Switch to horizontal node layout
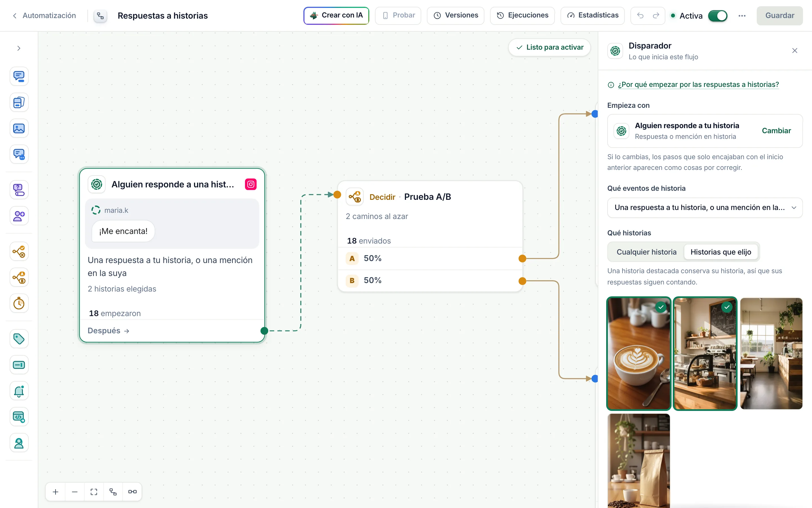The width and height of the screenshot is (812, 508). pyautogui.click(x=132, y=492)
